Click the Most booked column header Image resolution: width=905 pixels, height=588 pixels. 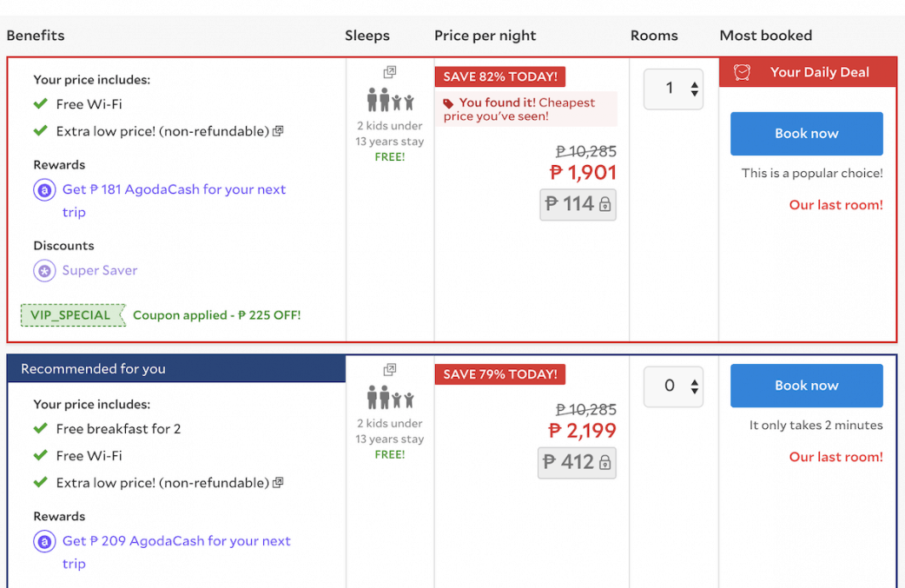click(x=765, y=36)
